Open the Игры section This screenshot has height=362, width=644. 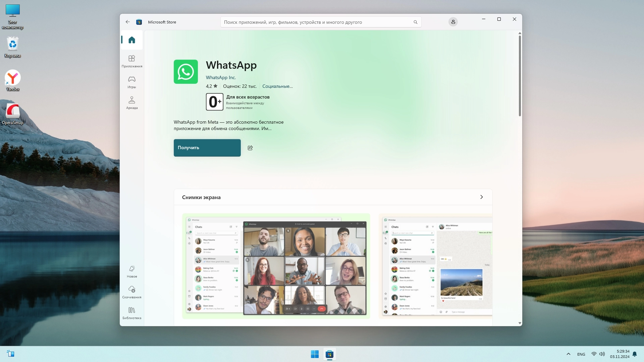132,82
